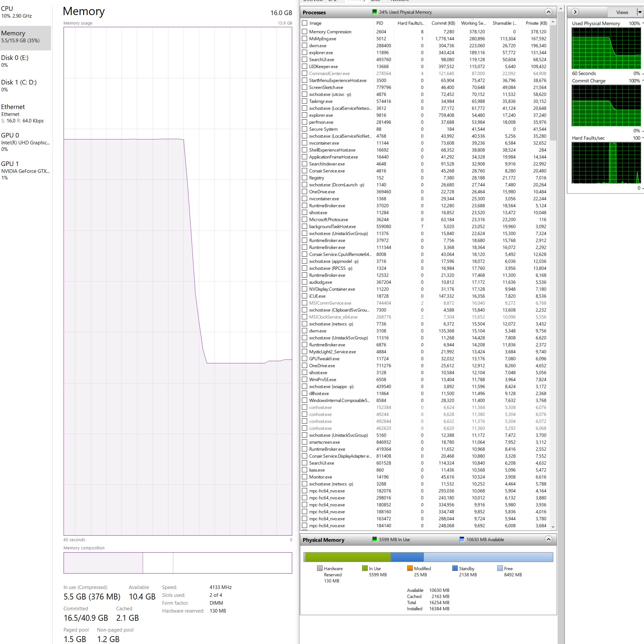Open Ethernet in the performance sidebar
The width and height of the screenshot is (644, 644).
pyautogui.click(x=26, y=113)
